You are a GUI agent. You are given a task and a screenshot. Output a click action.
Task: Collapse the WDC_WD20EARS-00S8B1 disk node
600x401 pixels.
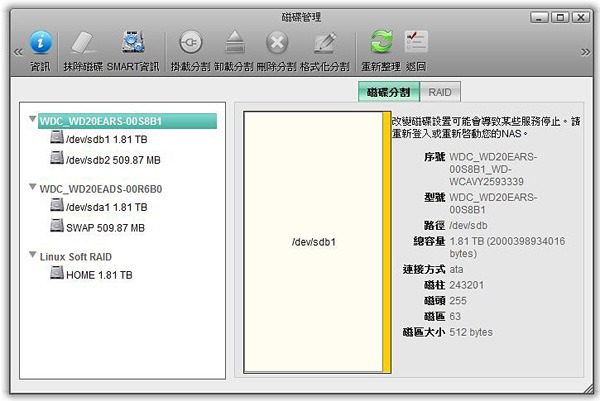coord(33,120)
